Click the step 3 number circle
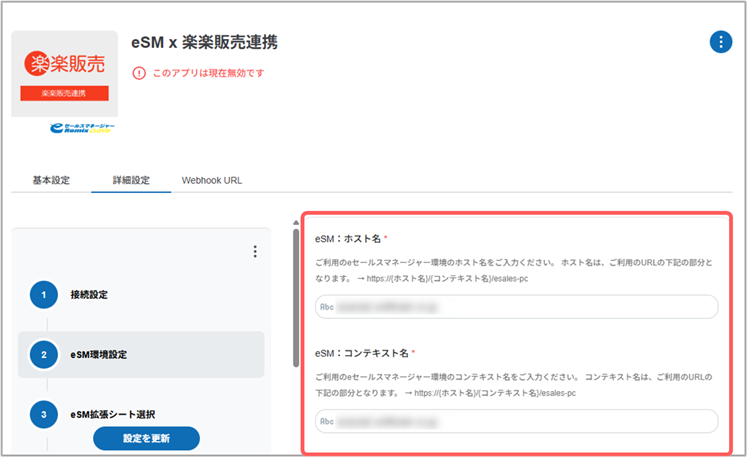Image resolution: width=747 pixels, height=459 pixels. pyautogui.click(x=44, y=413)
